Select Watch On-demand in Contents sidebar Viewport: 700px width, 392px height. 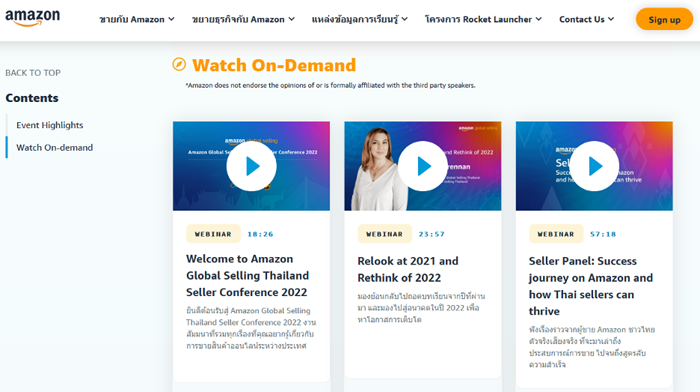54,147
